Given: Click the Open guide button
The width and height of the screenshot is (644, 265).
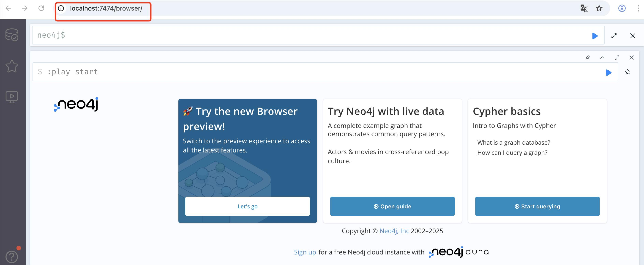Looking at the screenshot, I should click(392, 206).
